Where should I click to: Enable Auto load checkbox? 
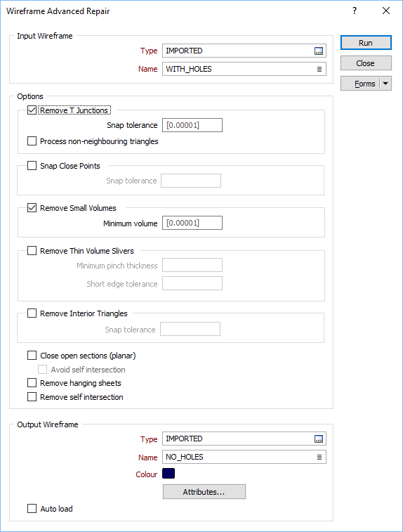tap(32, 508)
